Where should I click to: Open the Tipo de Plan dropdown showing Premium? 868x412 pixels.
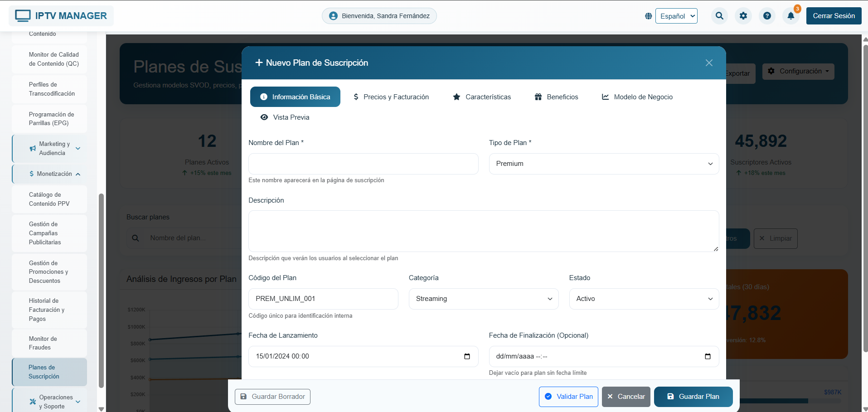[x=603, y=164]
